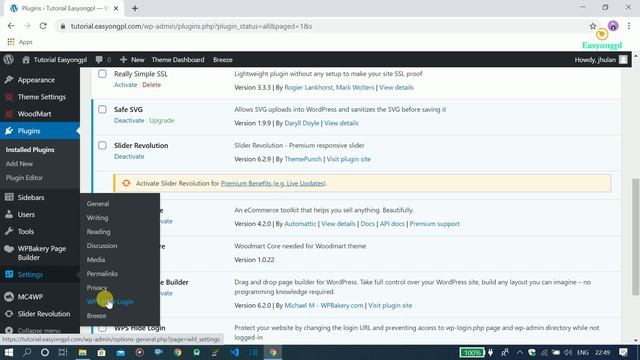The height and width of the screenshot is (360, 640).
Task: Open the WooCommerce API docs link
Action: 392,224
